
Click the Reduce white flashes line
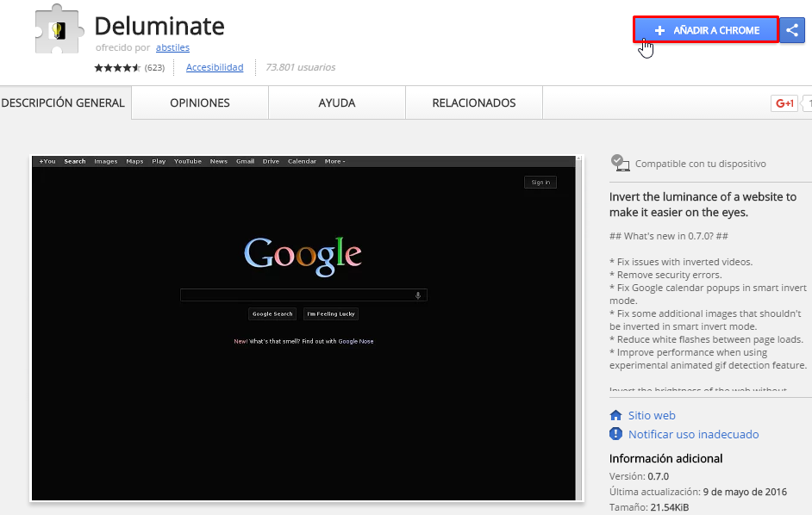tap(706, 339)
